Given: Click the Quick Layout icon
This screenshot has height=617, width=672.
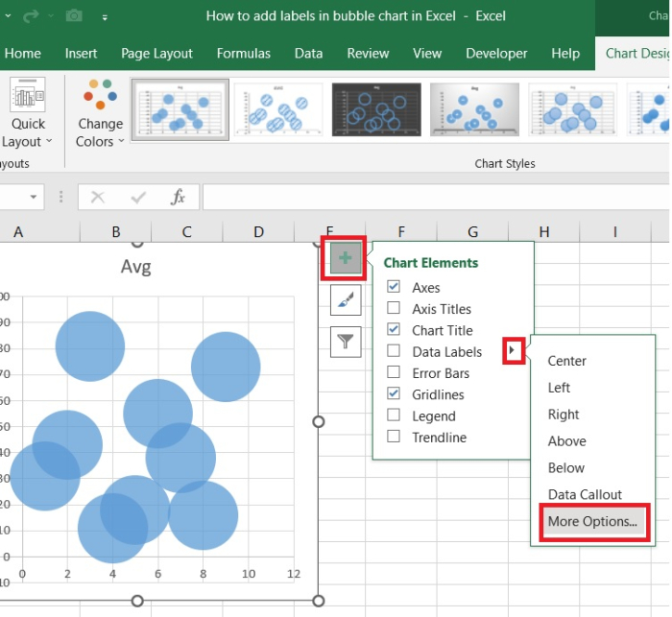Looking at the screenshot, I should 28,95.
